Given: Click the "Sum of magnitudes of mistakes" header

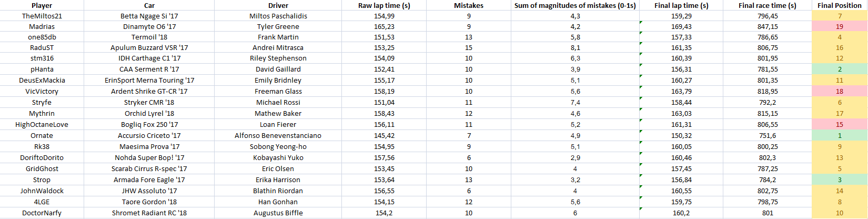Looking at the screenshot, I should tap(575, 5).
